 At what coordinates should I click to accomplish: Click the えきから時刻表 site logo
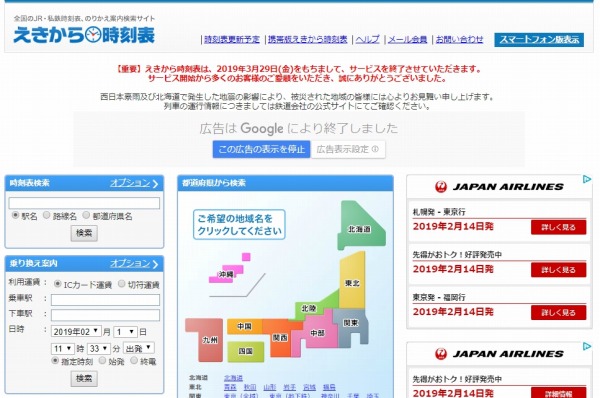pyautogui.click(x=84, y=35)
